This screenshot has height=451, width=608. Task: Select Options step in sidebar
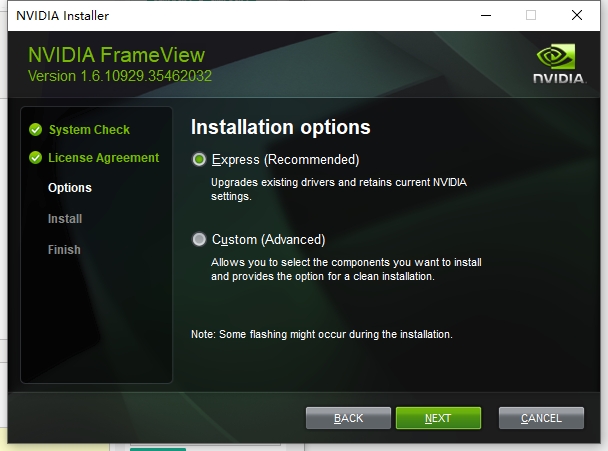coord(70,188)
